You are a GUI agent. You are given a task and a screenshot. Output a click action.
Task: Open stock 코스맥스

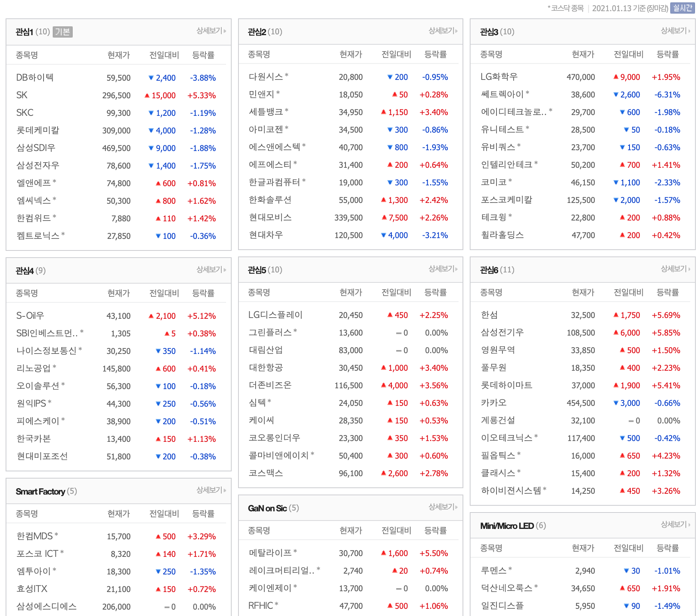(266, 473)
